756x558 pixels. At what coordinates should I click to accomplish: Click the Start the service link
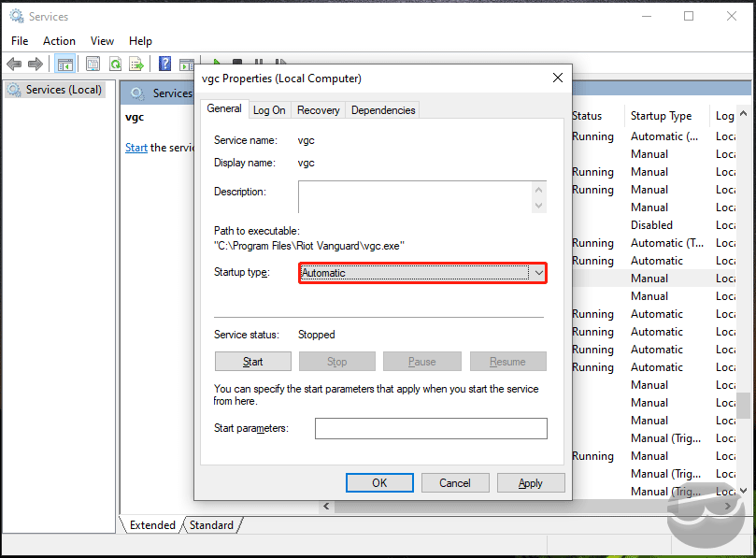(x=136, y=148)
